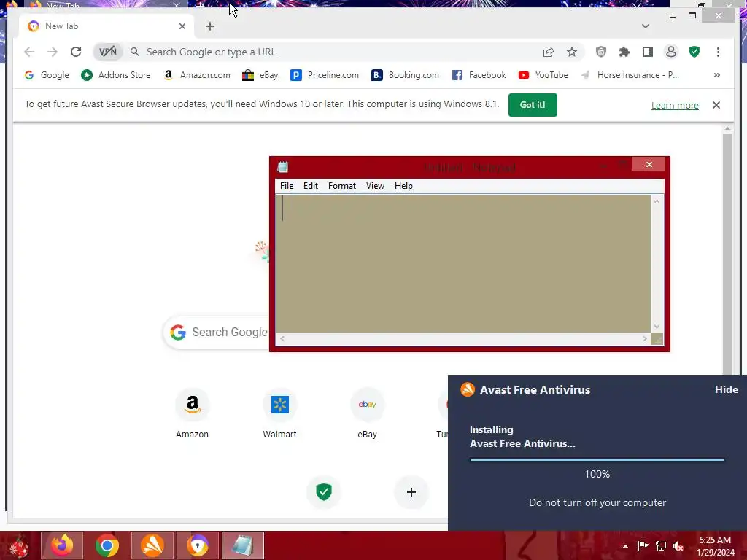The height and width of the screenshot is (560, 747).
Task: Open the privacy guard shield icon
Action: point(601,52)
